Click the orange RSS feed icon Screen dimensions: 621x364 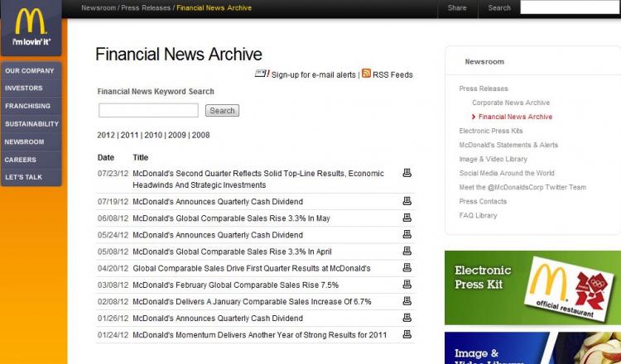(366, 73)
